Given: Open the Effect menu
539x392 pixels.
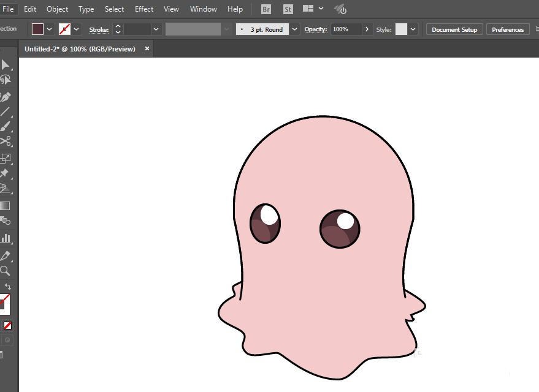Looking at the screenshot, I should click(144, 9).
